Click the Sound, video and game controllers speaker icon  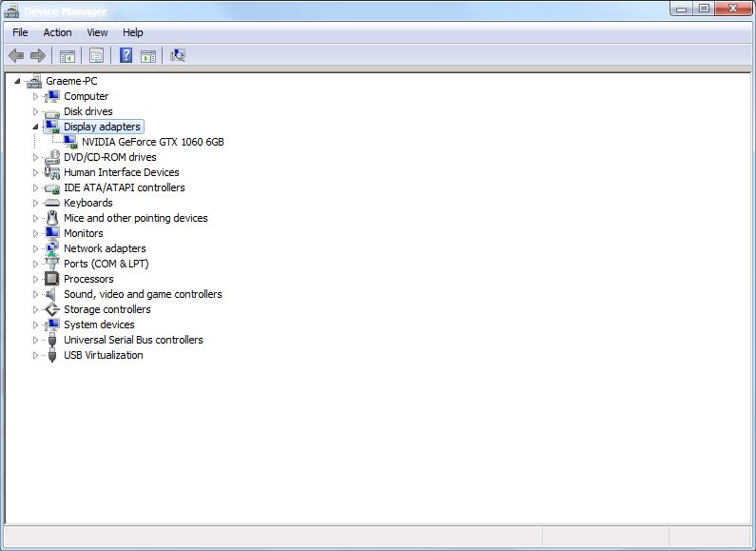click(x=51, y=294)
